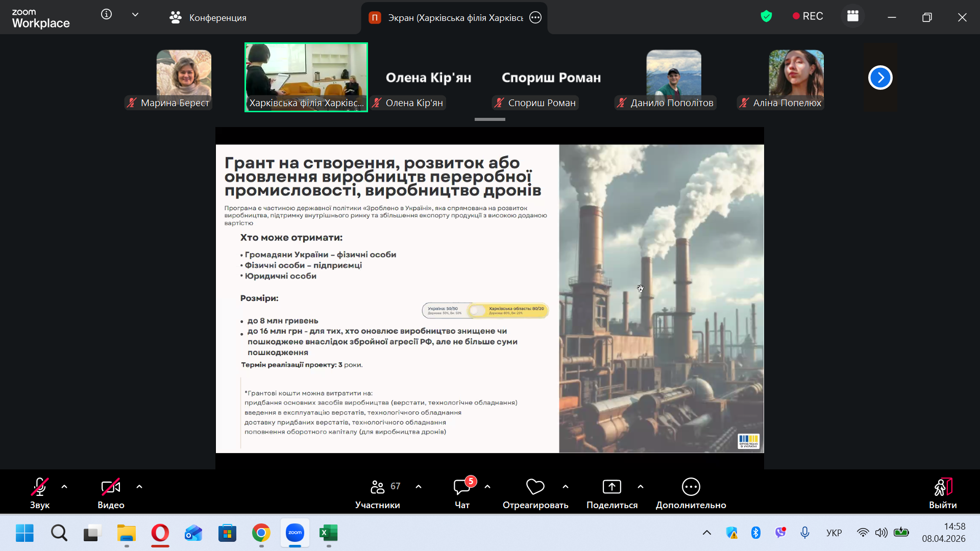Expand audio options arrow beside Звук

64,487
